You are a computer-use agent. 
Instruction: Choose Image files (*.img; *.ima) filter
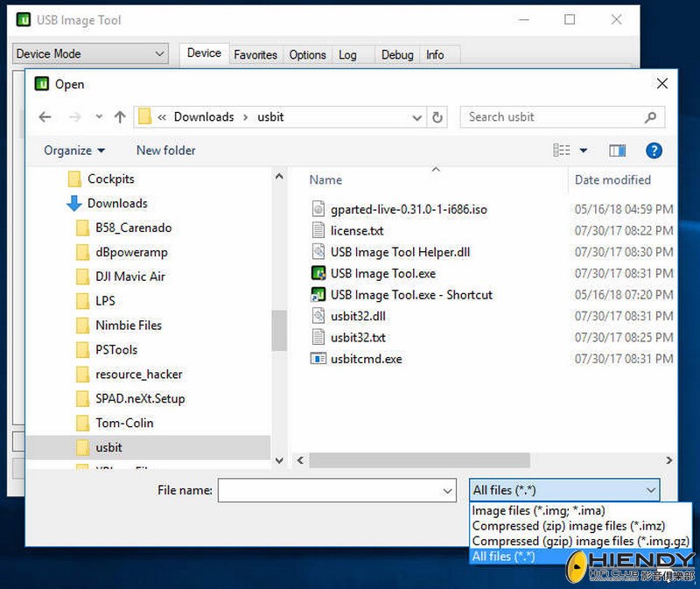[x=538, y=510]
